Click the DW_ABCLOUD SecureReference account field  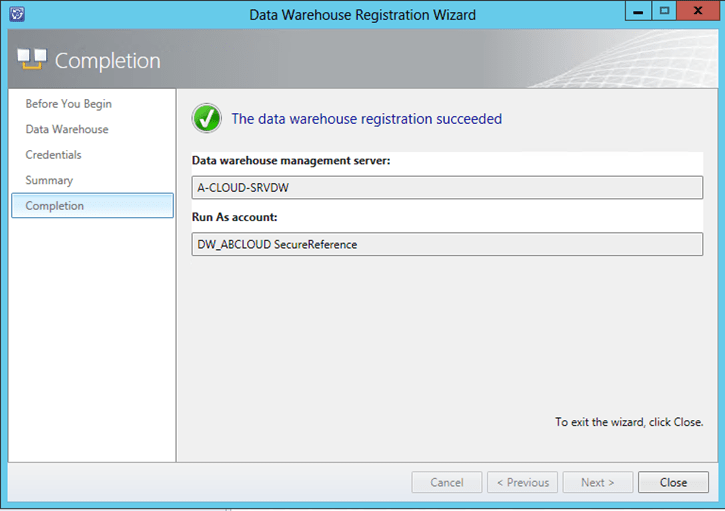coord(447,244)
